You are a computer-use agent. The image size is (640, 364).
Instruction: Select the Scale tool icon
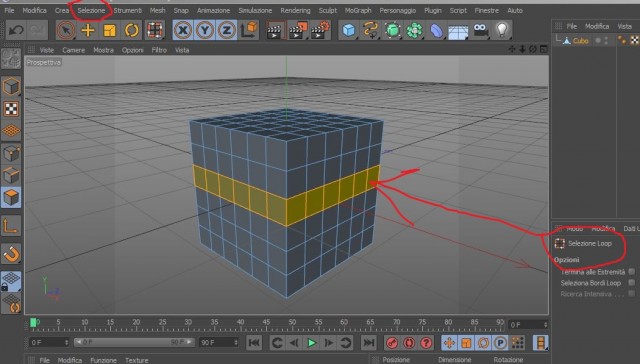coord(109,30)
